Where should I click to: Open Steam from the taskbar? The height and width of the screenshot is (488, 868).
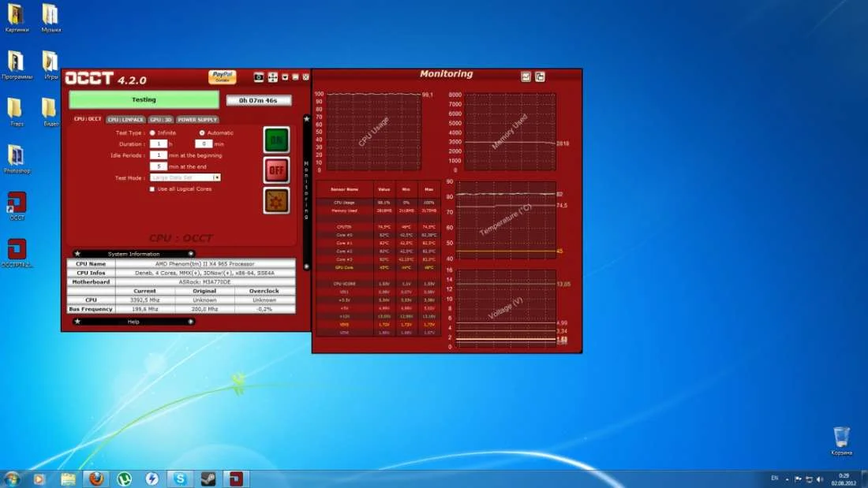[208, 479]
